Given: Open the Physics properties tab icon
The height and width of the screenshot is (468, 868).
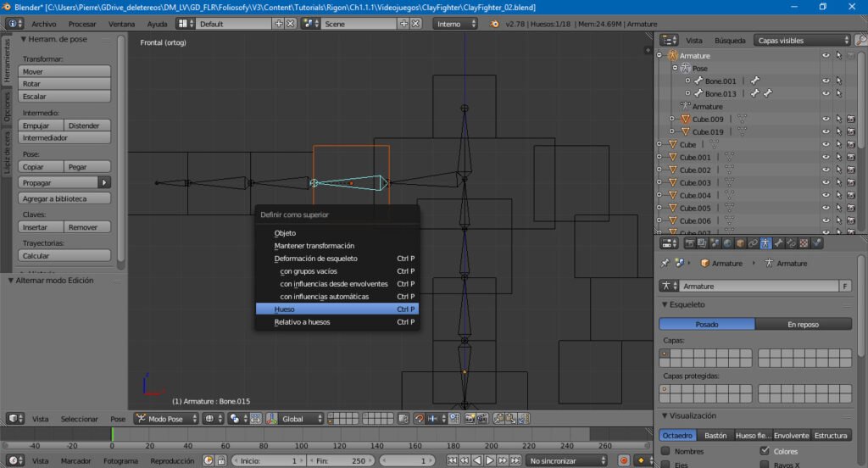Looking at the screenshot, I should pos(816,243).
